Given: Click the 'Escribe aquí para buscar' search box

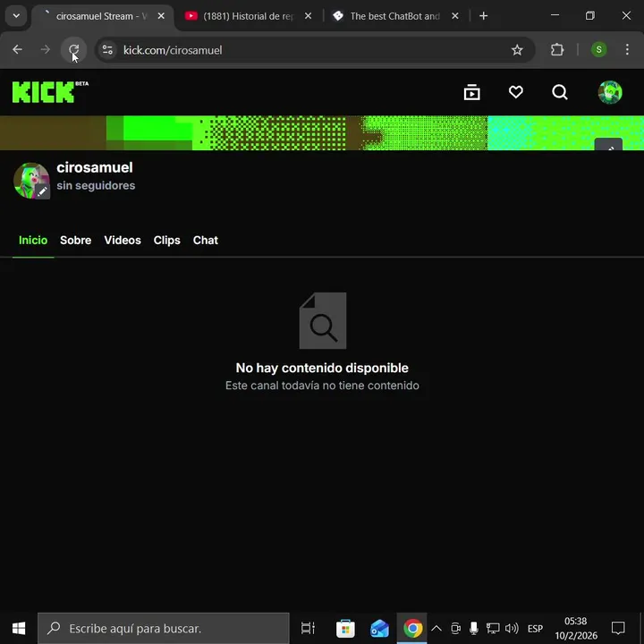Looking at the screenshot, I should pyautogui.click(x=164, y=629).
